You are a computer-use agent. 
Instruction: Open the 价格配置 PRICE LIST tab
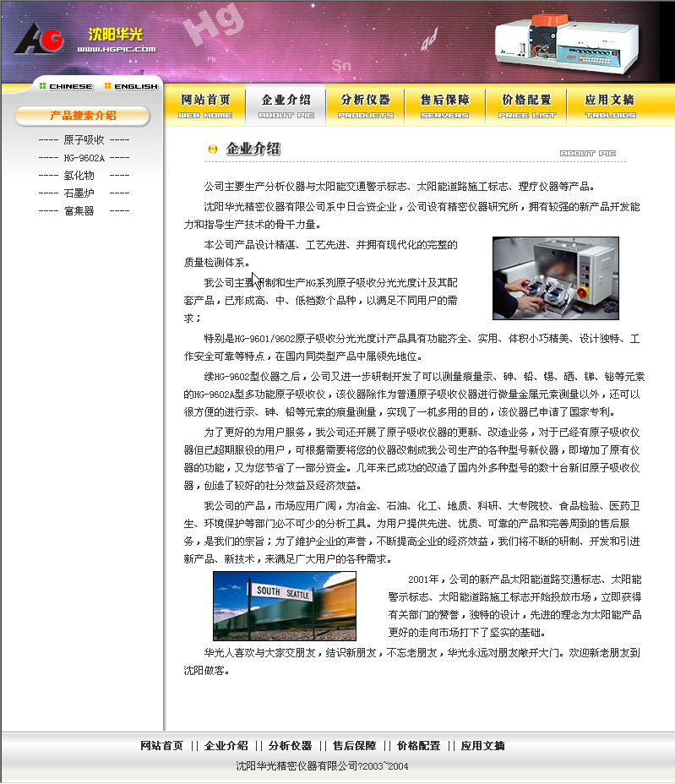click(x=526, y=106)
